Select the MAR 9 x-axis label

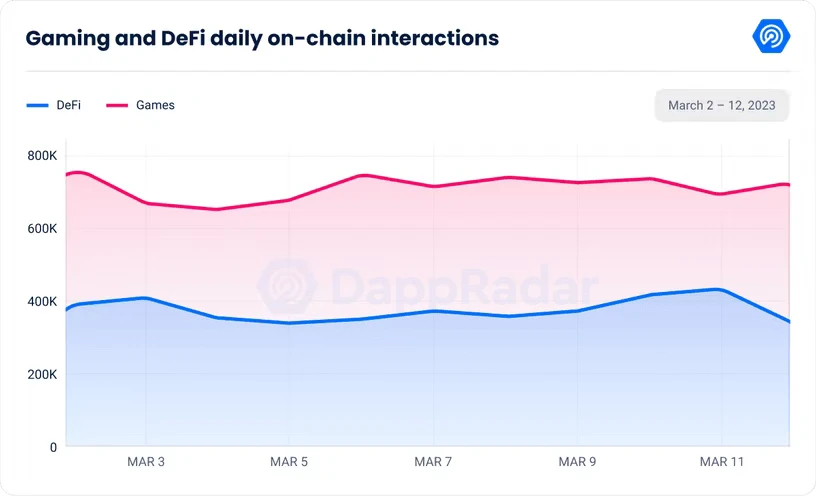[x=577, y=462]
